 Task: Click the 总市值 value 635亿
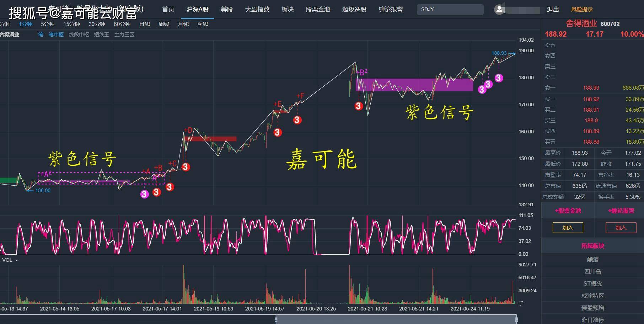[x=580, y=186]
